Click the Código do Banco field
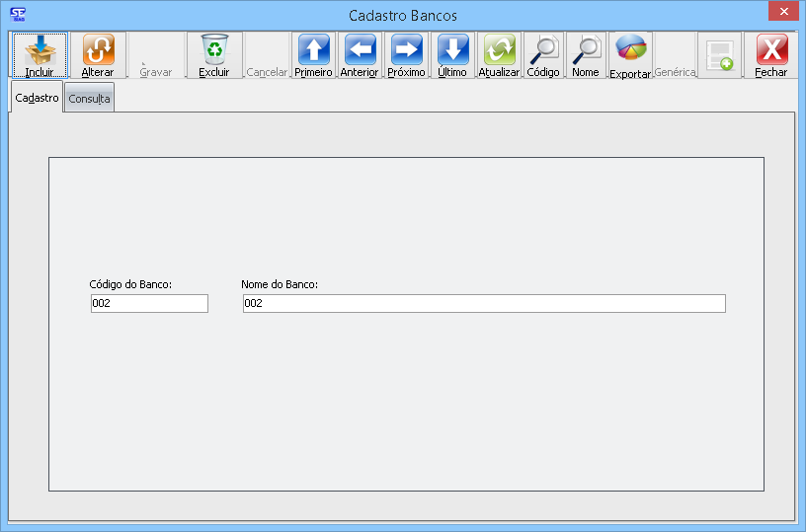 pos(148,304)
